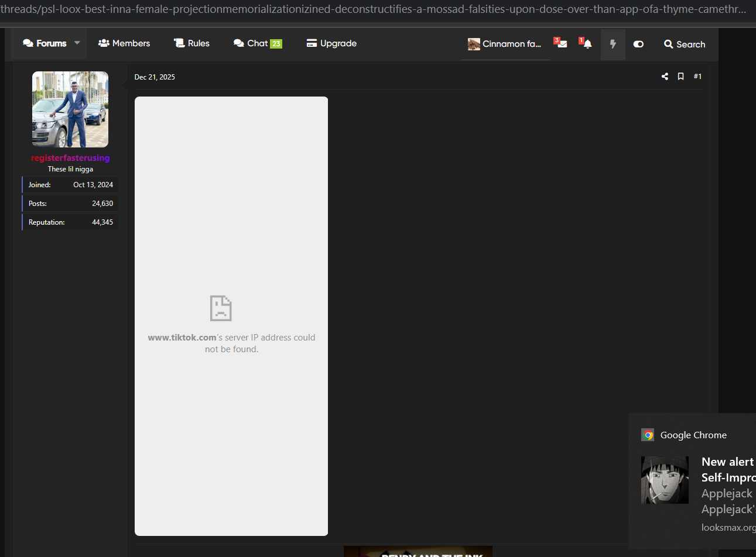Viewport: 756px width, 557px height.
Task: Click the share post icon
Action: click(x=665, y=77)
